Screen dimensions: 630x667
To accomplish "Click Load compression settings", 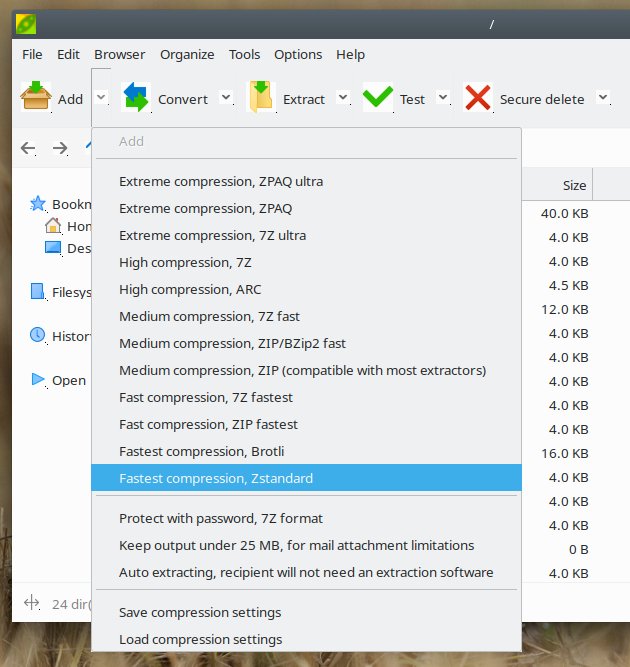I will tap(200, 639).
